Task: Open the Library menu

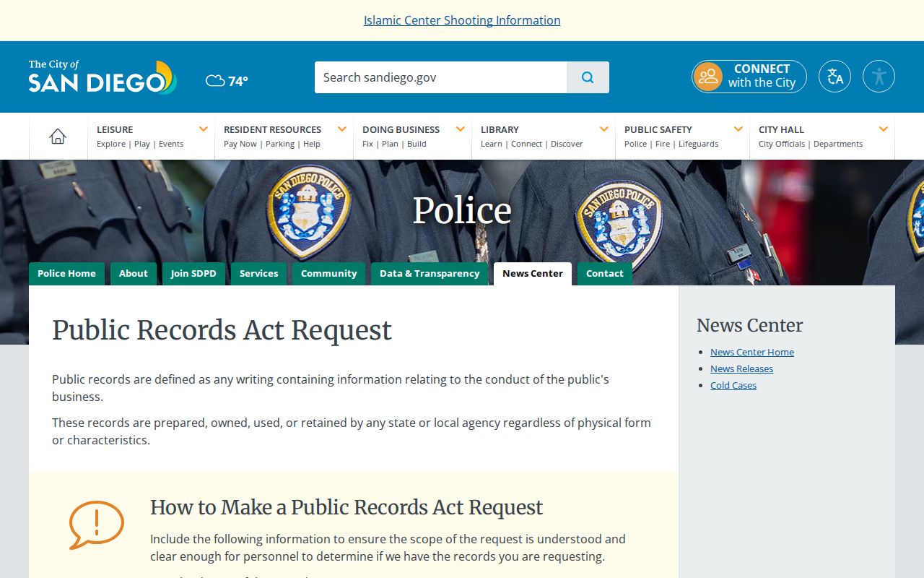Action: point(500,129)
